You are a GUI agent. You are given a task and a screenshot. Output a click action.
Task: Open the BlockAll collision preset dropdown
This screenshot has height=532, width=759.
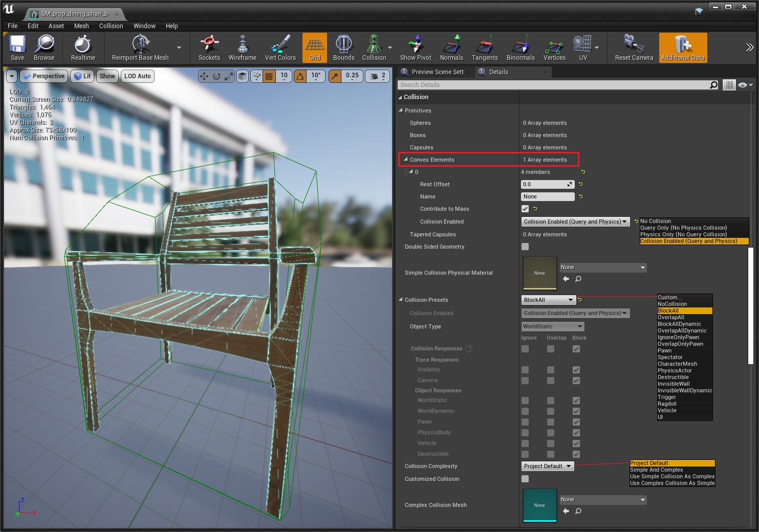548,300
